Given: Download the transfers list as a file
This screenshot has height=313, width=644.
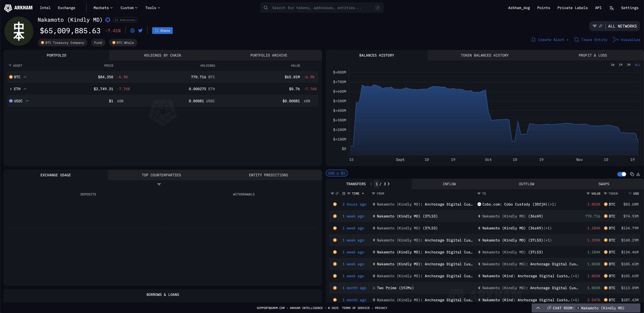Looking at the screenshot, I should [x=638, y=174].
